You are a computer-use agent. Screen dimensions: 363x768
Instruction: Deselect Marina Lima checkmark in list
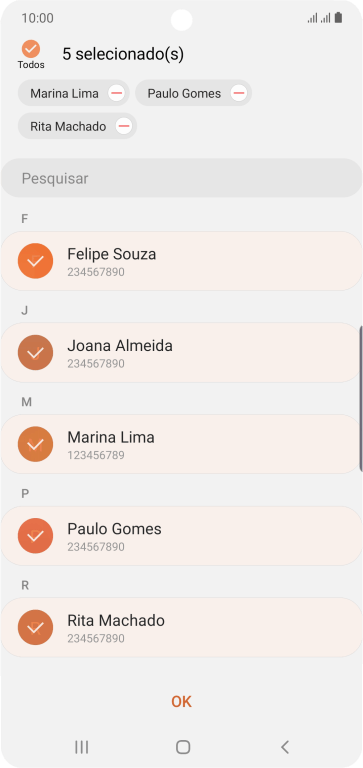pos(35,444)
